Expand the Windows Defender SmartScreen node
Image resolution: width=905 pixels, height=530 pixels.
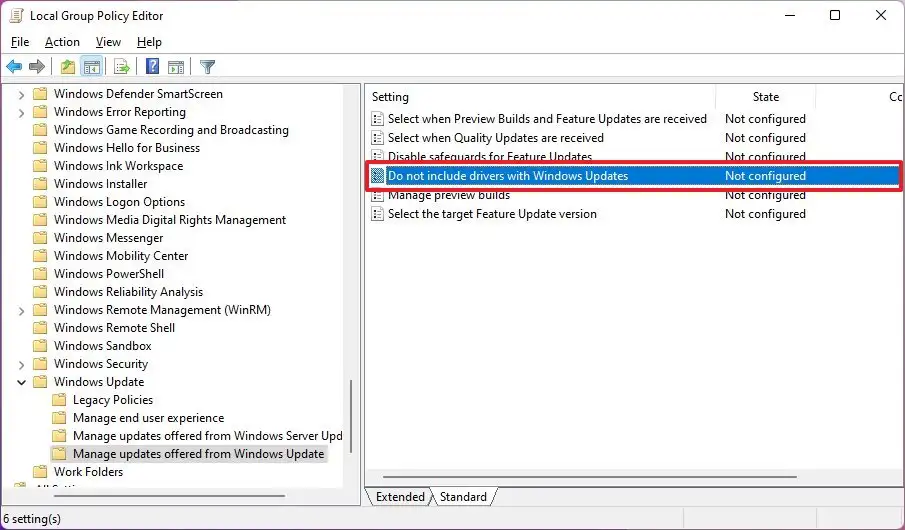coord(21,95)
